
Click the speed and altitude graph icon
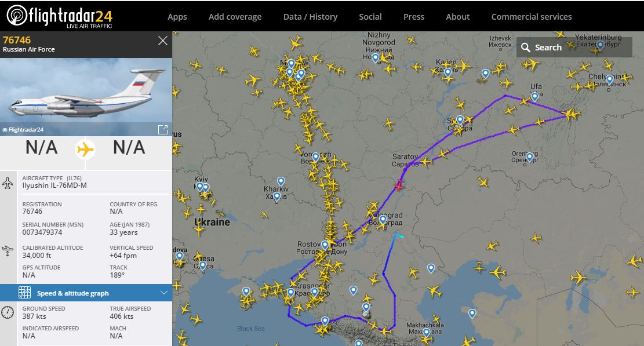coord(25,292)
